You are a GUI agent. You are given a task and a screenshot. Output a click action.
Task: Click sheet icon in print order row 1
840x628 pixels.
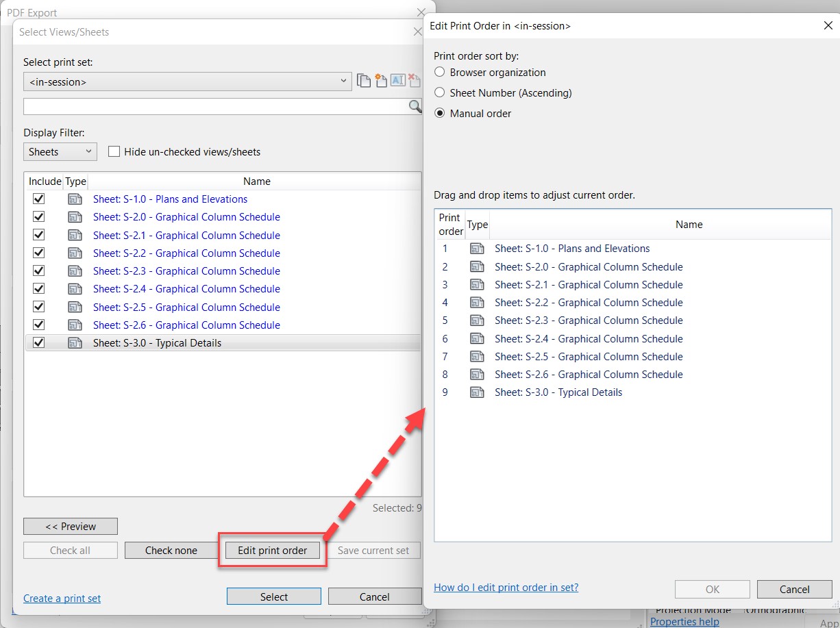point(477,249)
